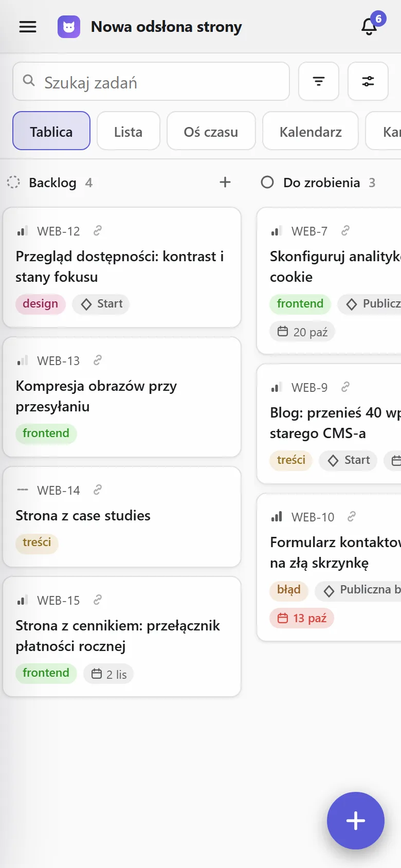The width and height of the screenshot is (401, 868).
Task: Tap the floating blue plus button
Action: pos(356,821)
